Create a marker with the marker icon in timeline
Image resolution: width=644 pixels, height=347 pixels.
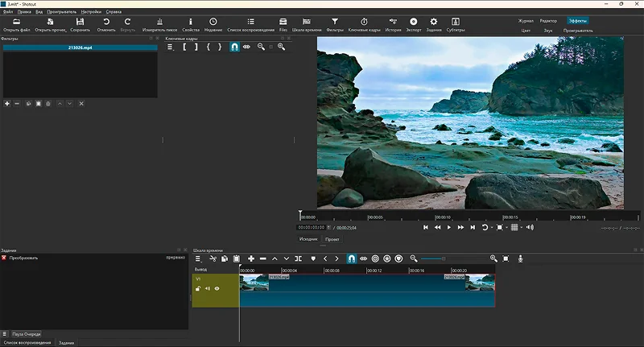tap(313, 258)
